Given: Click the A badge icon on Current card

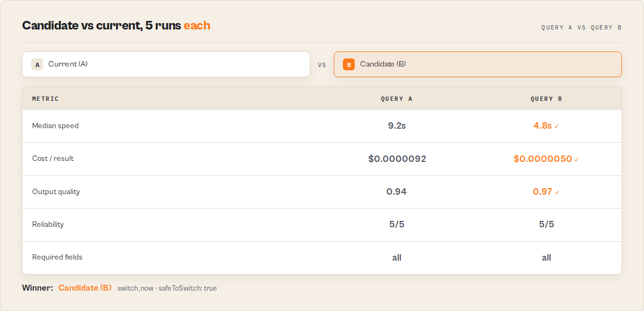Looking at the screenshot, I should point(37,64).
